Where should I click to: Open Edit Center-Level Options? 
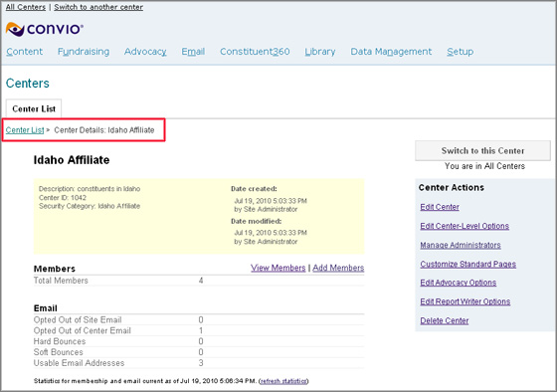pos(464,226)
